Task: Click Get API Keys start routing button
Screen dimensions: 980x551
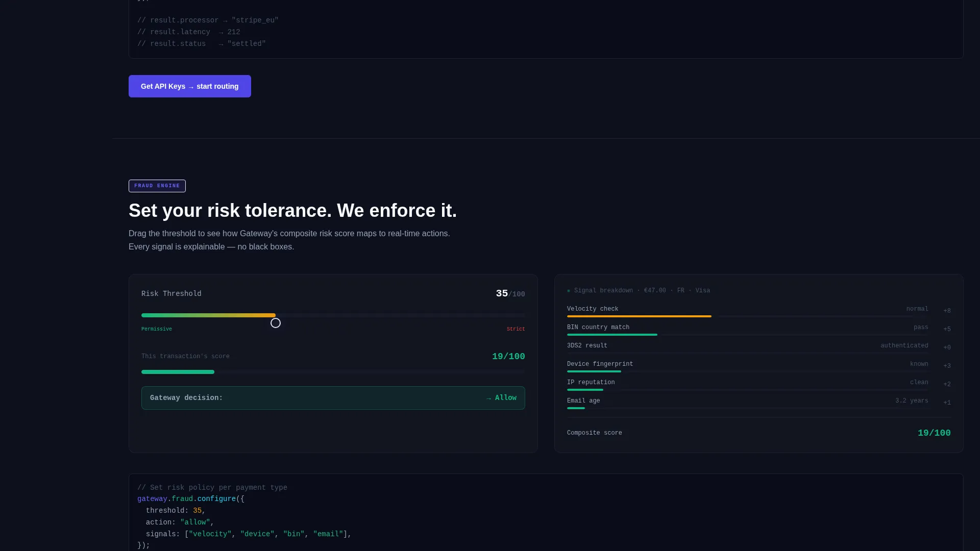Action: click(x=190, y=86)
